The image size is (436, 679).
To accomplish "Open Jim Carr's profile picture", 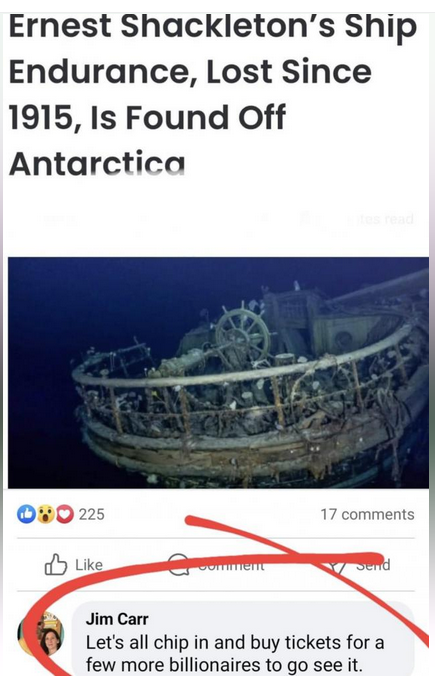I will coord(41,634).
